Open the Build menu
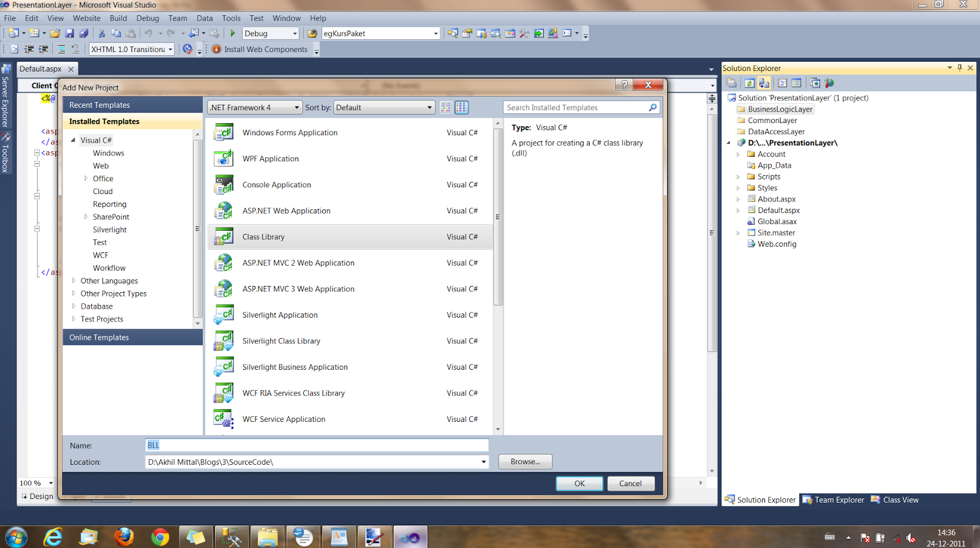 (118, 18)
